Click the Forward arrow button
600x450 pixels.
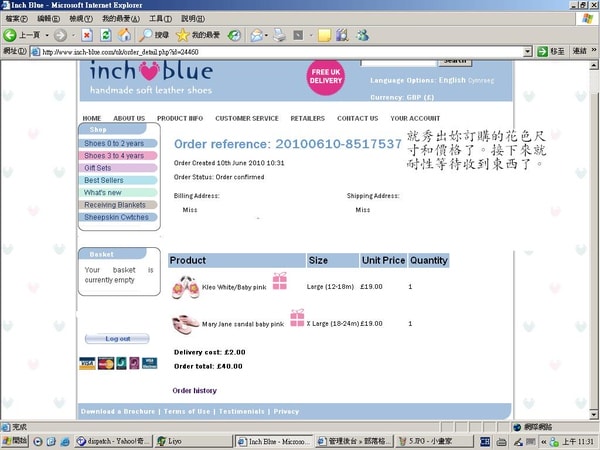click(x=60, y=35)
